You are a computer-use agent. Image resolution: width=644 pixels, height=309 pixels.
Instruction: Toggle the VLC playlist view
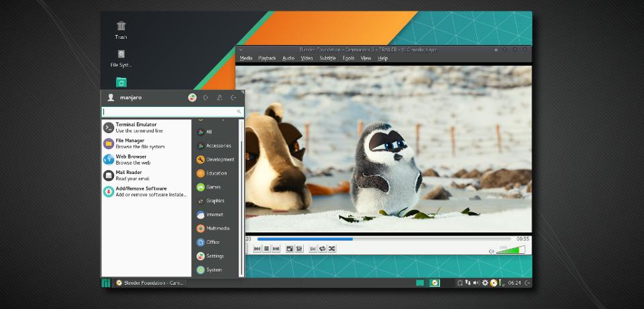coord(313,249)
